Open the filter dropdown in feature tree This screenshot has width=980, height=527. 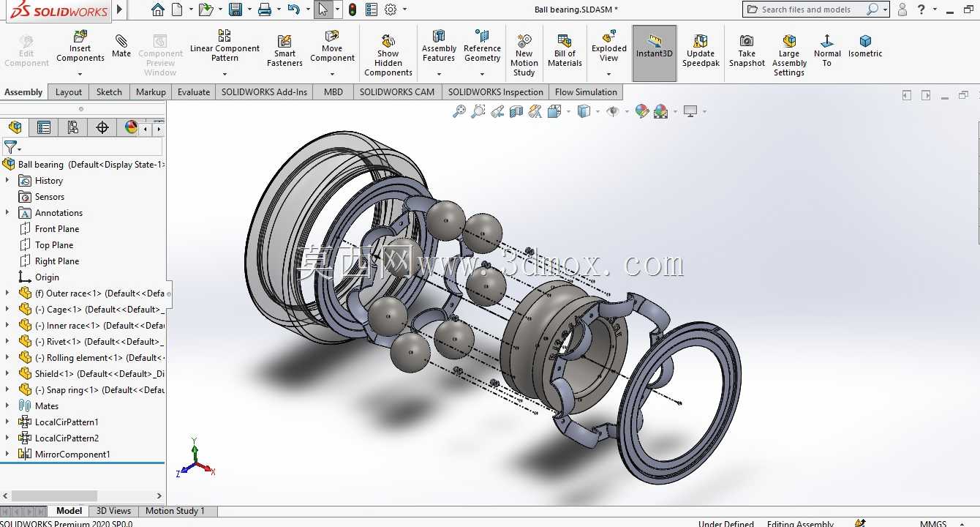coord(20,149)
